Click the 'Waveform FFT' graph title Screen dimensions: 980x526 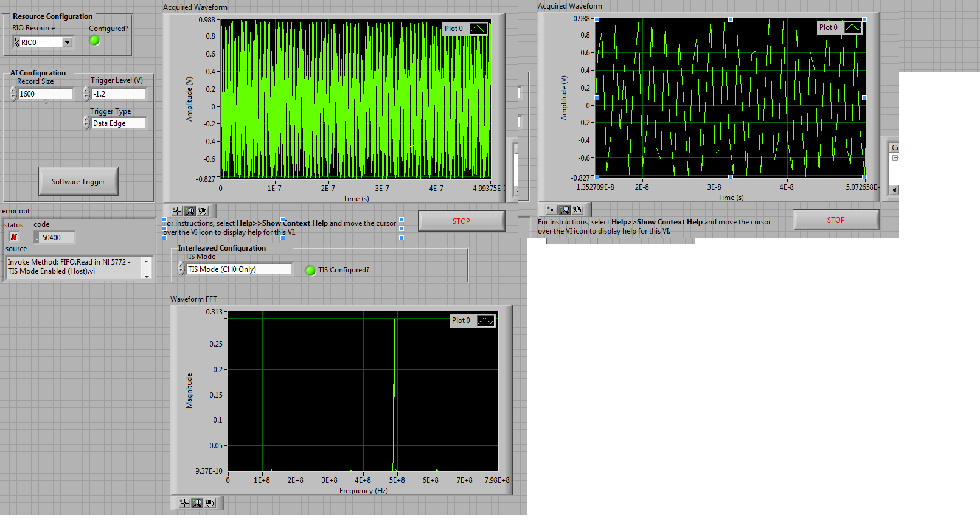coord(193,299)
